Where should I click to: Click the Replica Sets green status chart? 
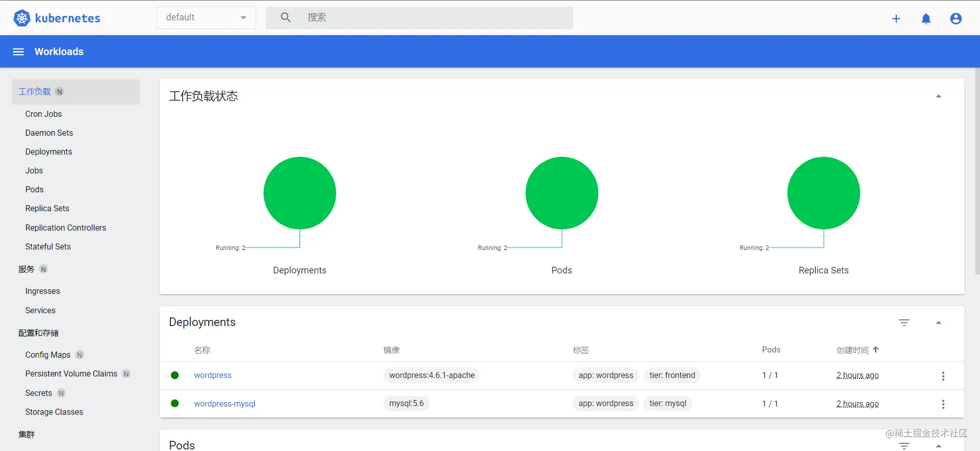(823, 193)
